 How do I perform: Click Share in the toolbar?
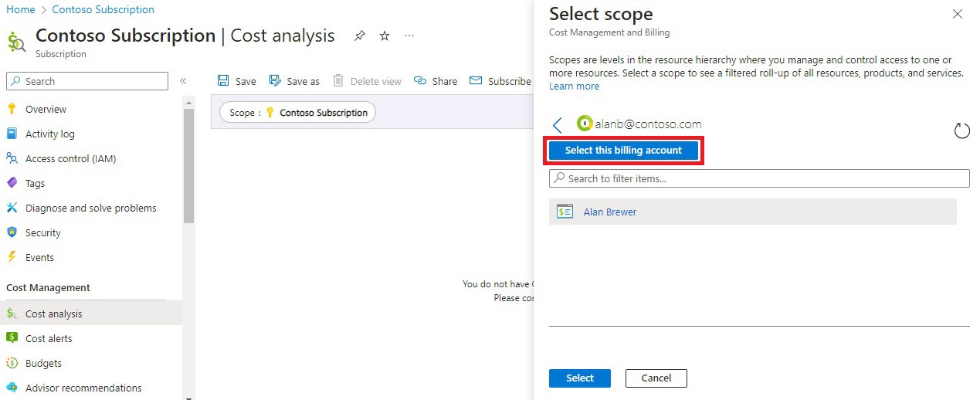(x=436, y=81)
